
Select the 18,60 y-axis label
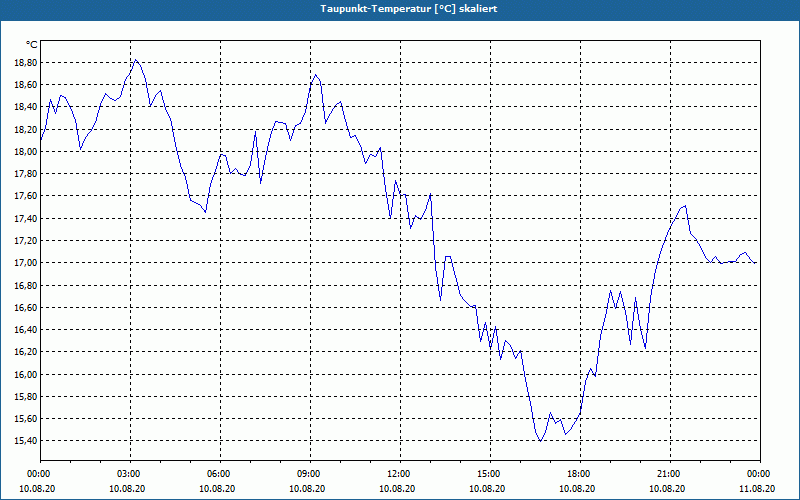tap(25, 85)
